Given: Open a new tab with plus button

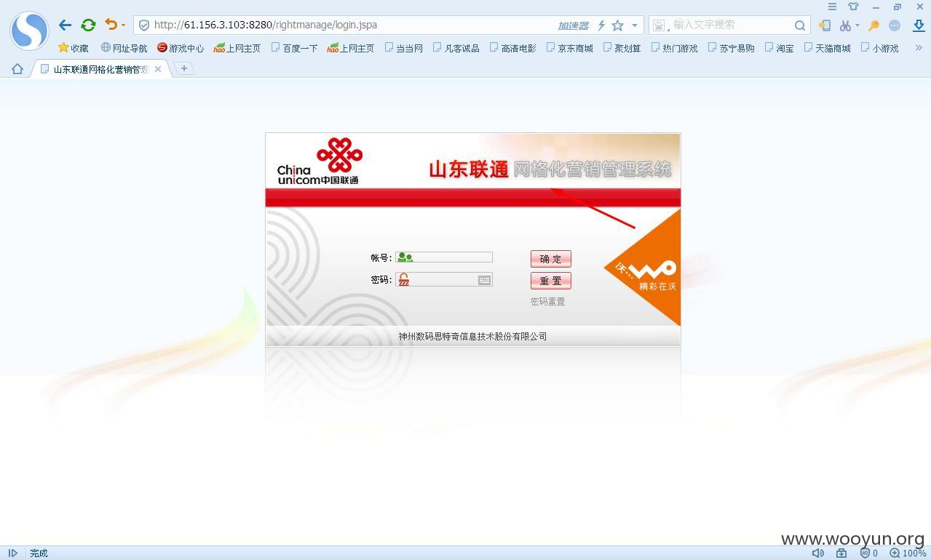Looking at the screenshot, I should 184,68.
